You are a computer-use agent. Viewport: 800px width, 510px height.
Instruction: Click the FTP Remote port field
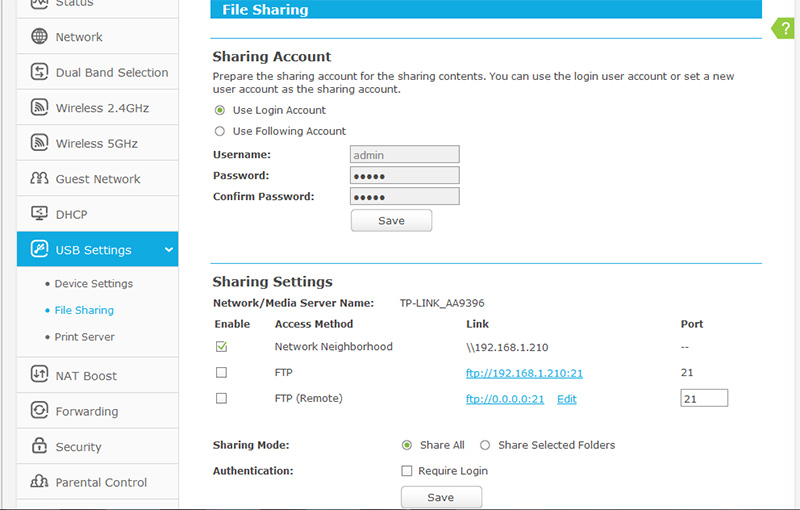coord(703,398)
